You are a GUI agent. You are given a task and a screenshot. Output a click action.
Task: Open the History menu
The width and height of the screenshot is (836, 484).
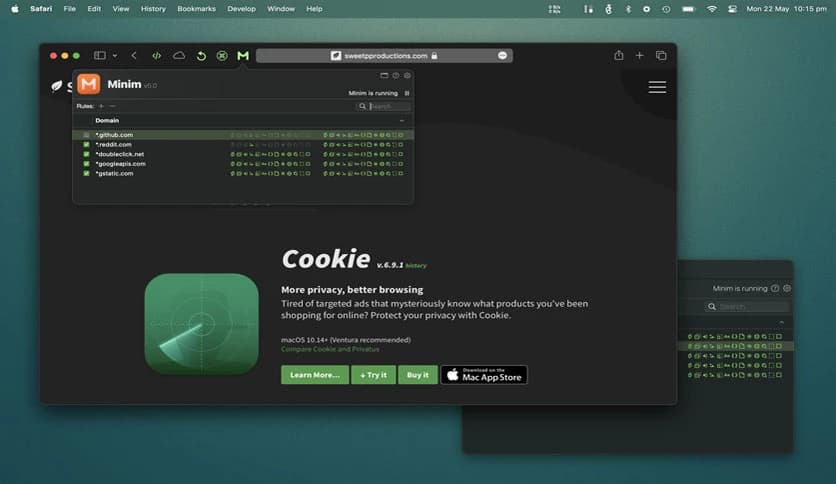[x=153, y=9]
